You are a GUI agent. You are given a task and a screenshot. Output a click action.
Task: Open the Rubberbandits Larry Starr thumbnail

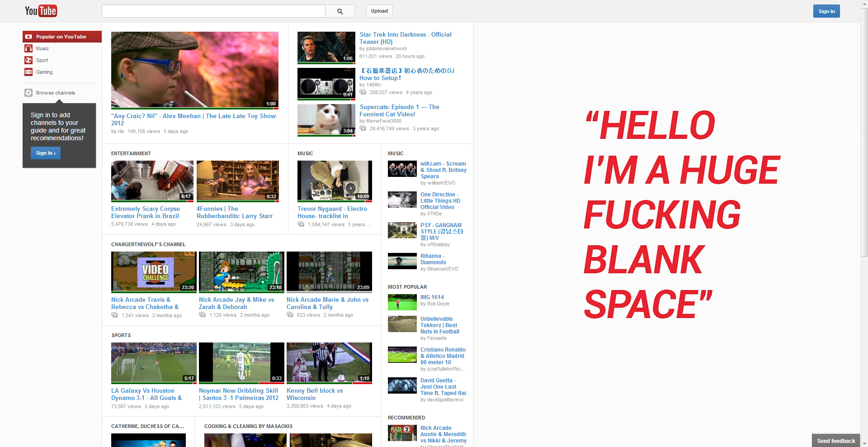pyautogui.click(x=238, y=181)
